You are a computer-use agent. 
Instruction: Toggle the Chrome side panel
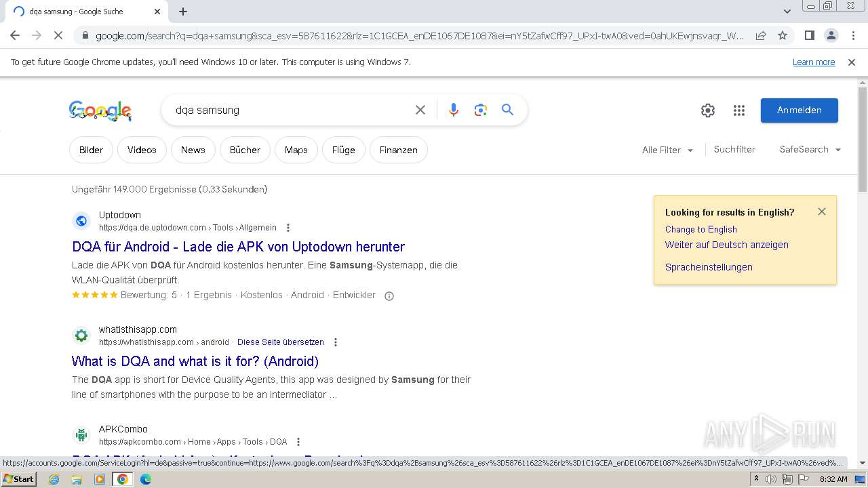[x=809, y=35]
